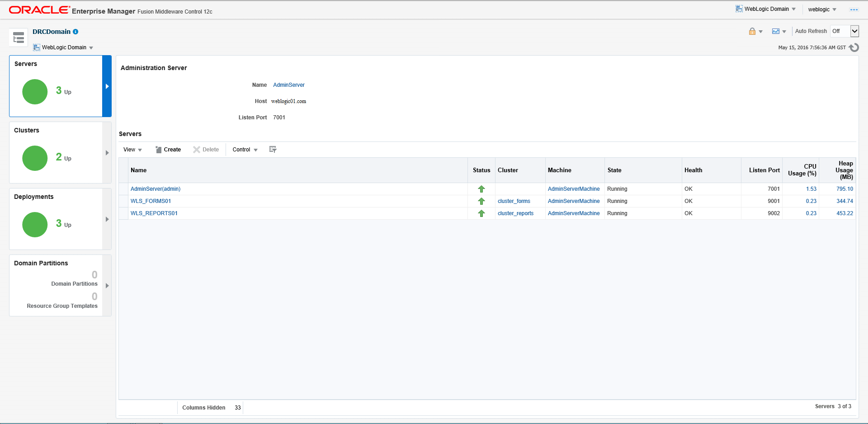Click the query by example filter icon

(x=273, y=150)
